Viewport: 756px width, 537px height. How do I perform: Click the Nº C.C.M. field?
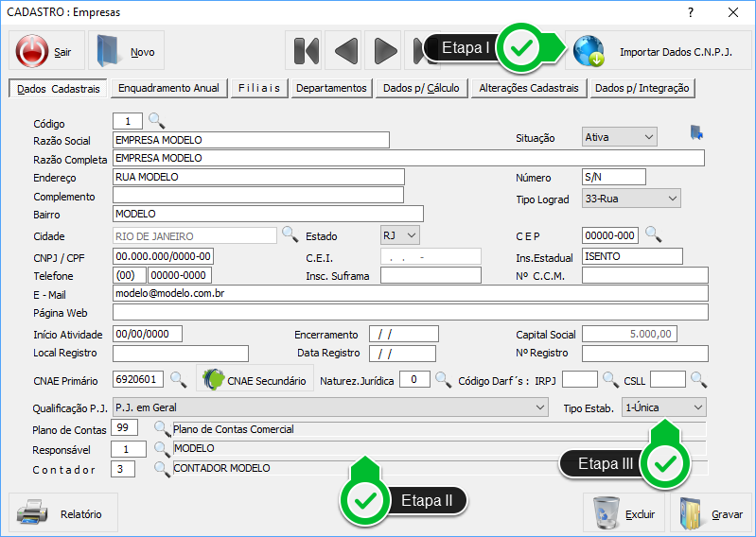tap(645, 275)
